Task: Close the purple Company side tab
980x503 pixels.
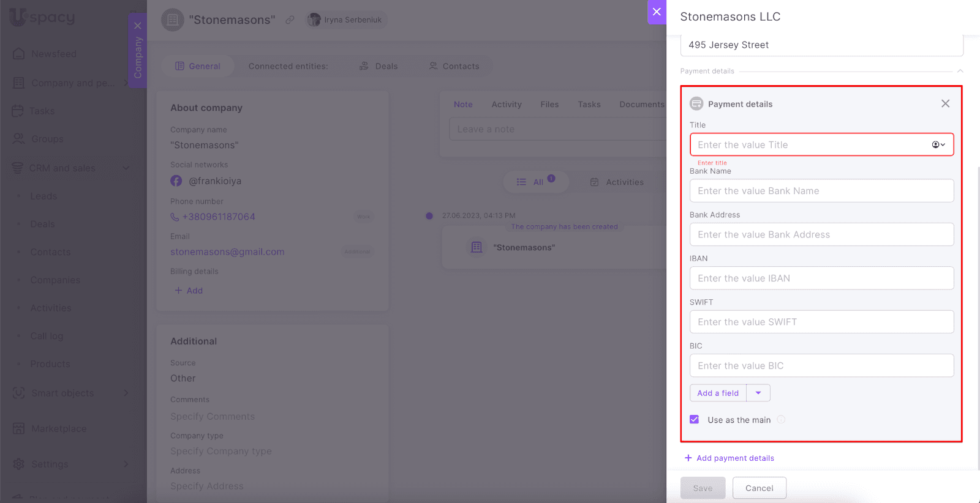Action: (x=138, y=26)
